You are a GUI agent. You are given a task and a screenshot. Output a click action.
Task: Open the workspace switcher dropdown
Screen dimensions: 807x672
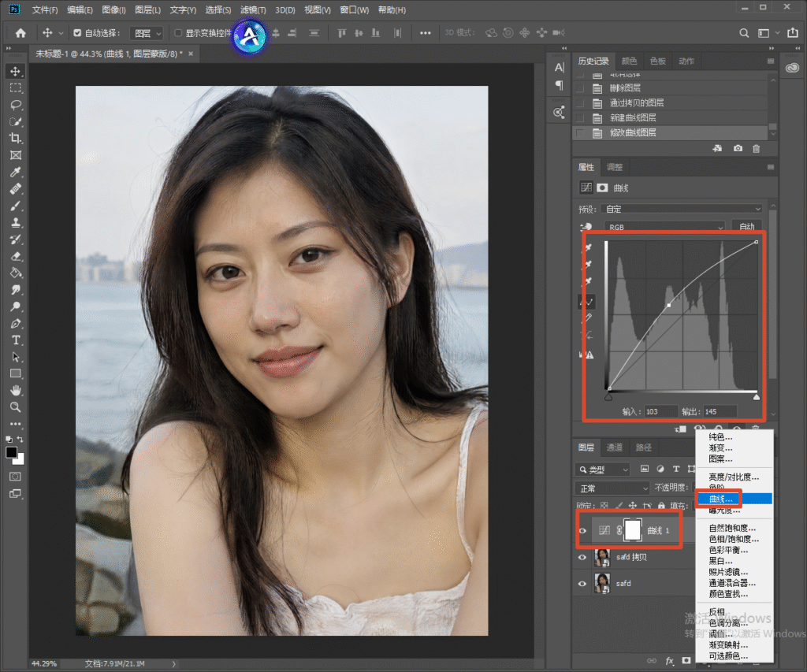(x=768, y=33)
